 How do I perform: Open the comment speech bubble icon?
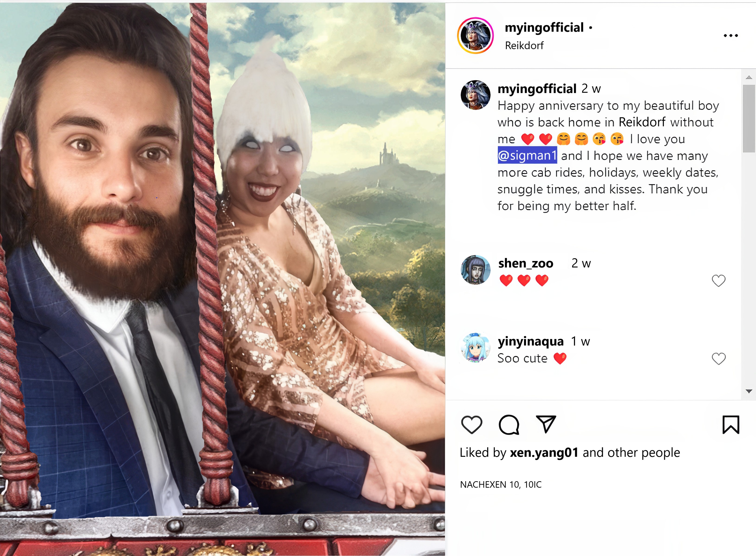pyautogui.click(x=509, y=425)
